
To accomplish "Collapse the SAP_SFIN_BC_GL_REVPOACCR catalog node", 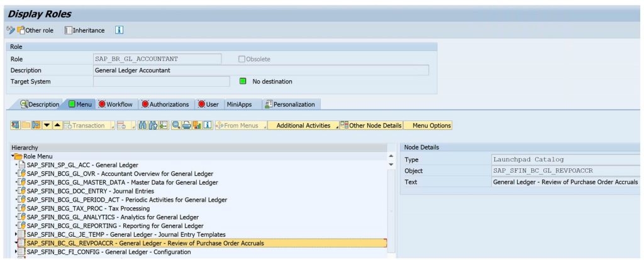I will [16, 243].
